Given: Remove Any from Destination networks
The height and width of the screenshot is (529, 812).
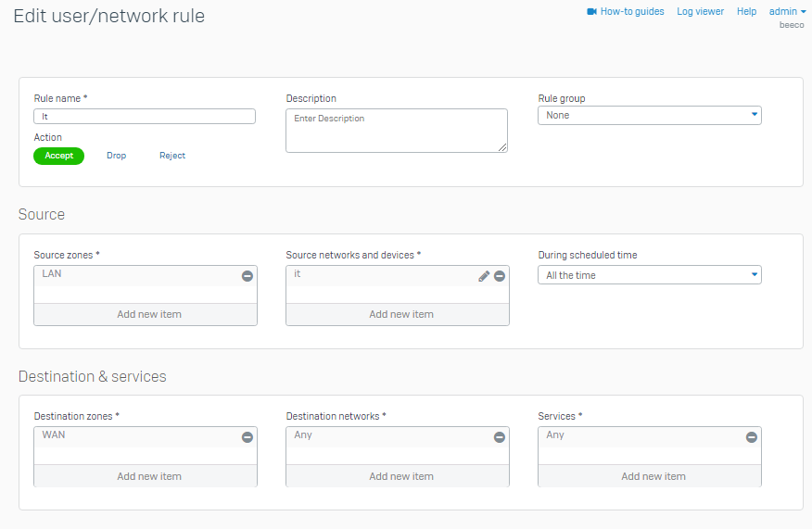Looking at the screenshot, I should click(x=500, y=437).
